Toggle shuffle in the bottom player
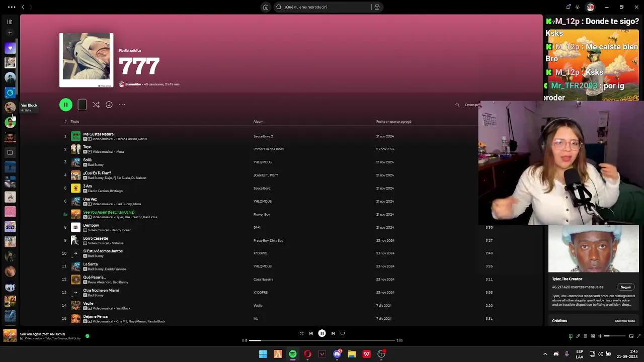The image size is (644, 362). coord(301,333)
